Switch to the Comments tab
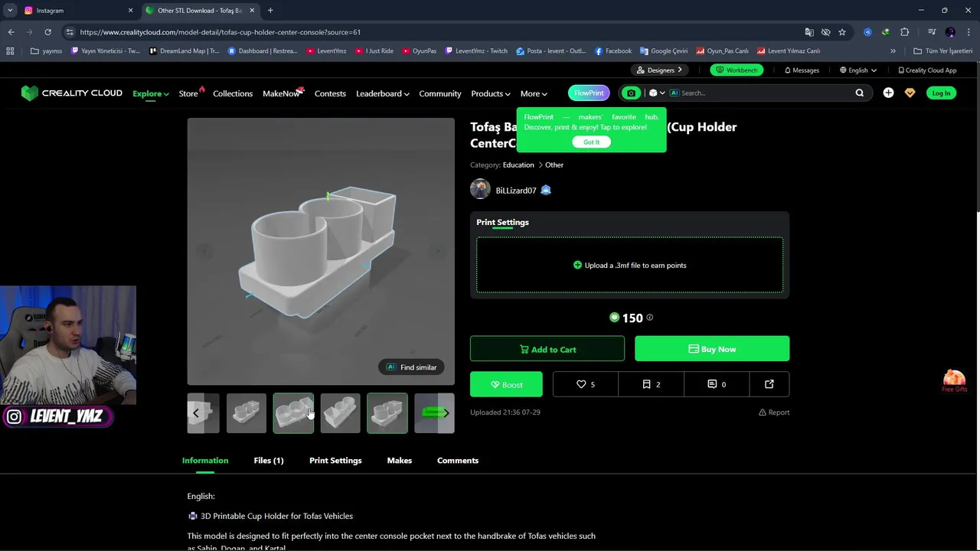The height and width of the screenshot is (551, 980). coord(458,461)
